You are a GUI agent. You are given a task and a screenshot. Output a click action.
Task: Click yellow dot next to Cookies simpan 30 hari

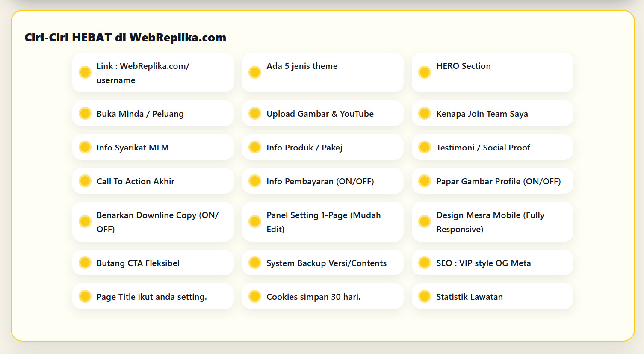255,296
